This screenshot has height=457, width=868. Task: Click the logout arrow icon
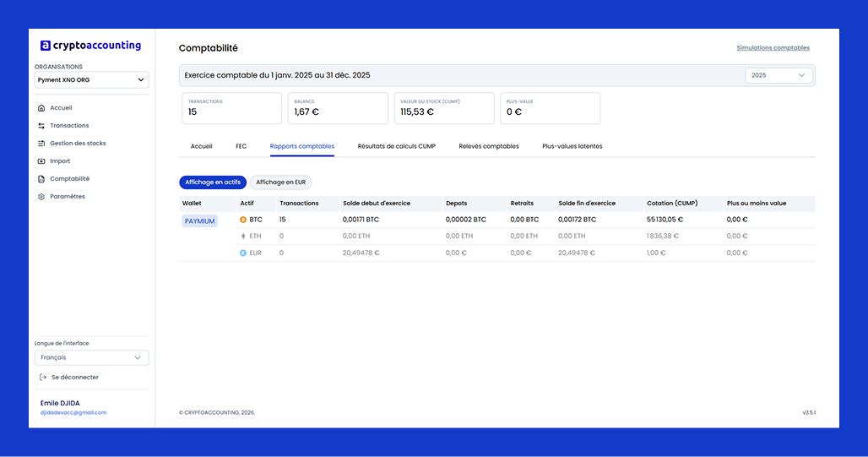(x=42, y=378)
